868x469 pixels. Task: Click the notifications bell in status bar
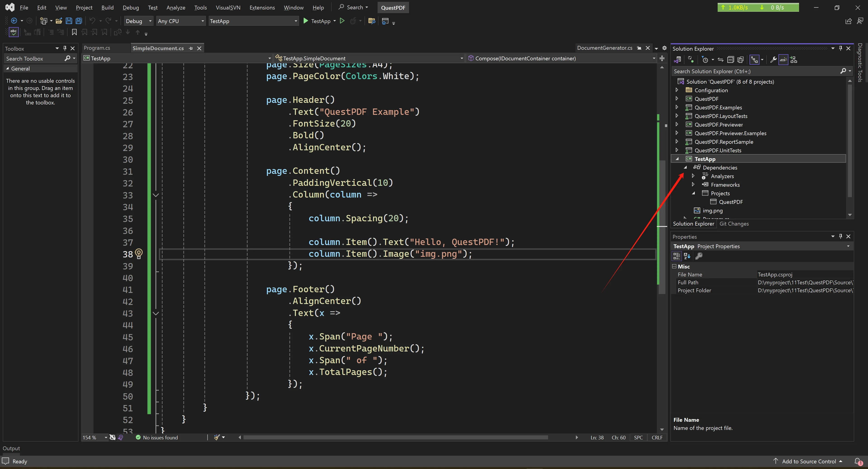858,461
